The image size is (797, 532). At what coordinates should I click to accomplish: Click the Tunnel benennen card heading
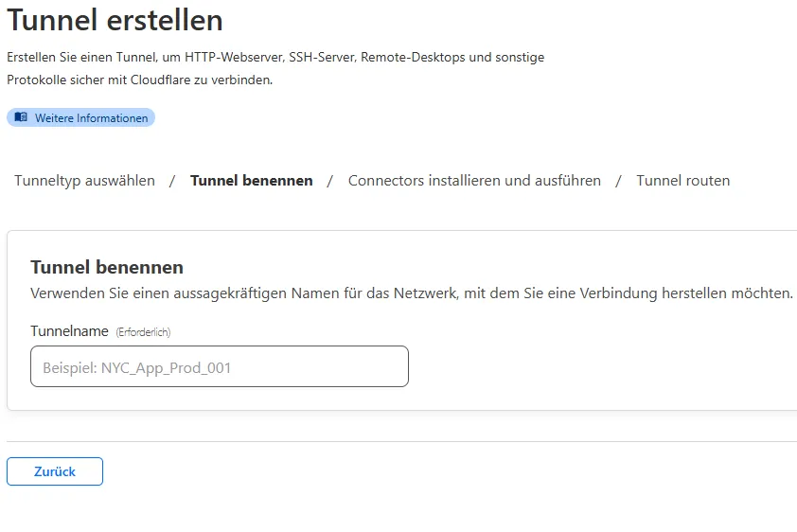pos(107,268)
